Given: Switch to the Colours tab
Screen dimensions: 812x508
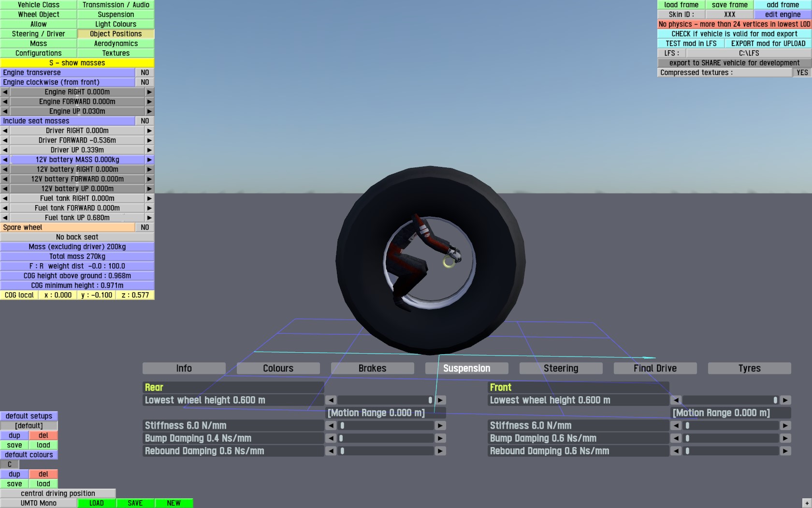Looking at the screenshot, I should 278,368.
